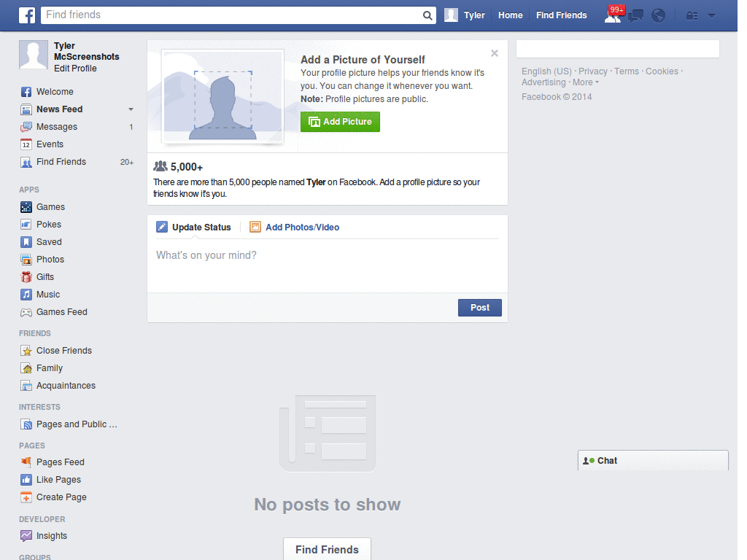Viewport: 747px width, 560px height.
Task: Click the Pokes icon
Action: 26,225
